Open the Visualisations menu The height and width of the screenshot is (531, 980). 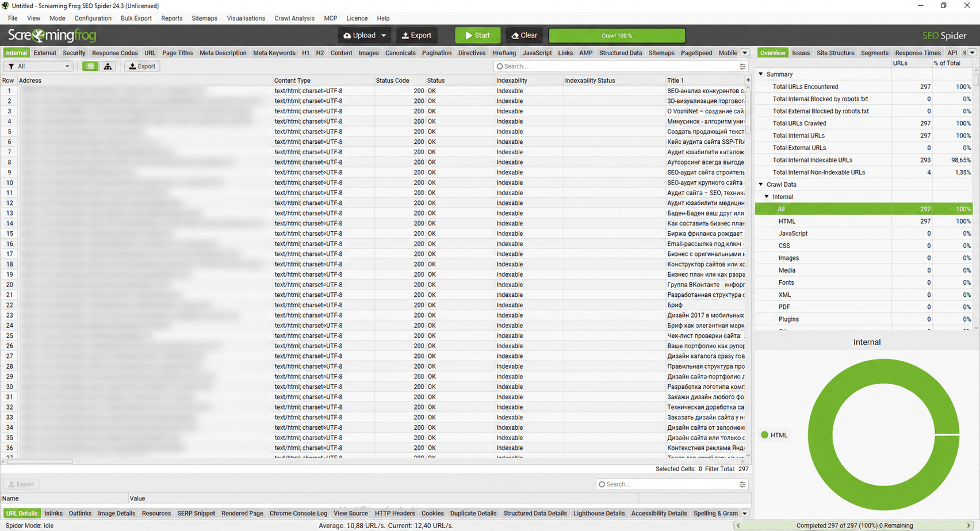coord(246,18)
